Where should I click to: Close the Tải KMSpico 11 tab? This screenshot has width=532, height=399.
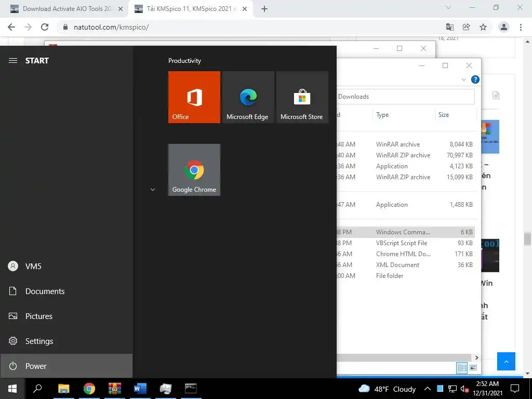click(x=245, y=9)
